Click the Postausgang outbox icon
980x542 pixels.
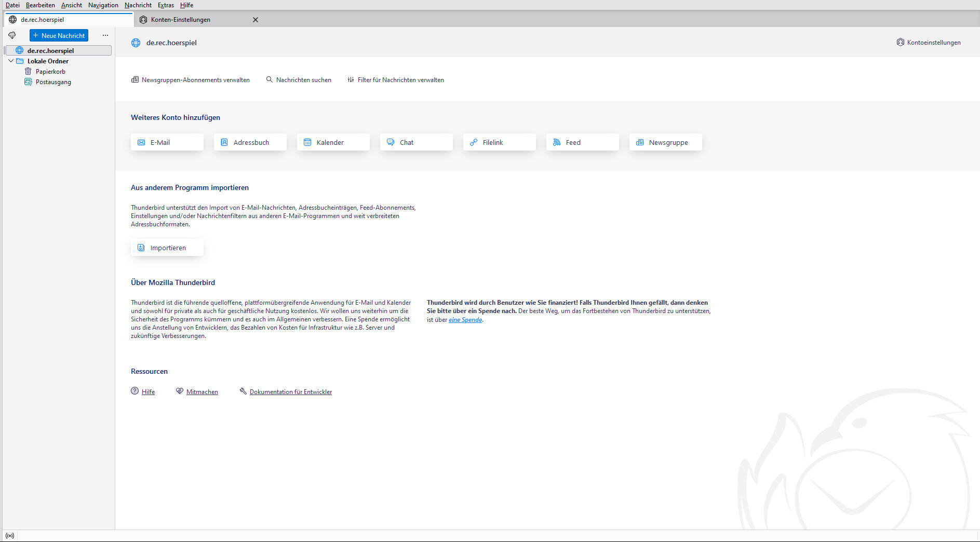(28, 82)
